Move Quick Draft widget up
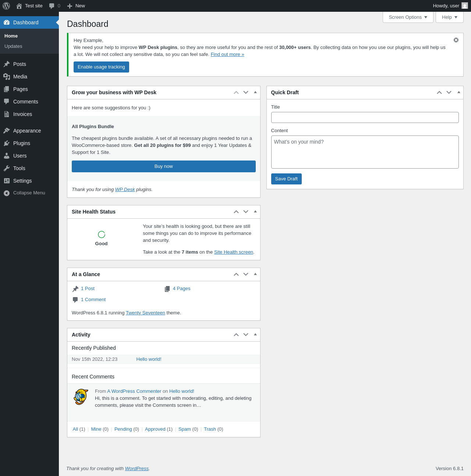The width and height of the screenshot is (471, 476). tap(439, 92)
